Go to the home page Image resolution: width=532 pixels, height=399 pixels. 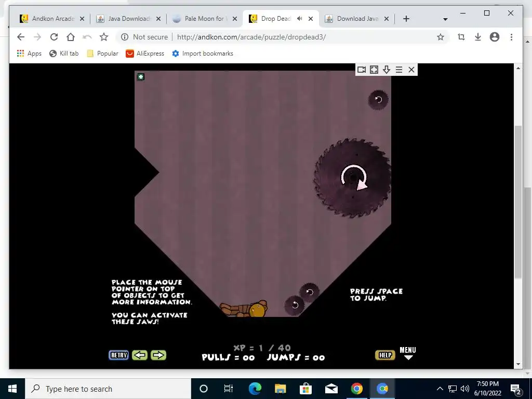click(x=71, y=37)
